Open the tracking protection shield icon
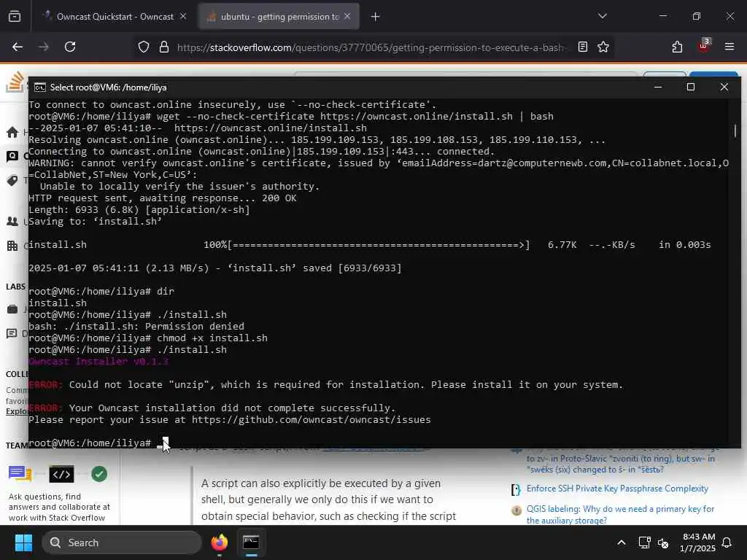Viewport: 747px width, 560px height. click(x=144, y=47)
